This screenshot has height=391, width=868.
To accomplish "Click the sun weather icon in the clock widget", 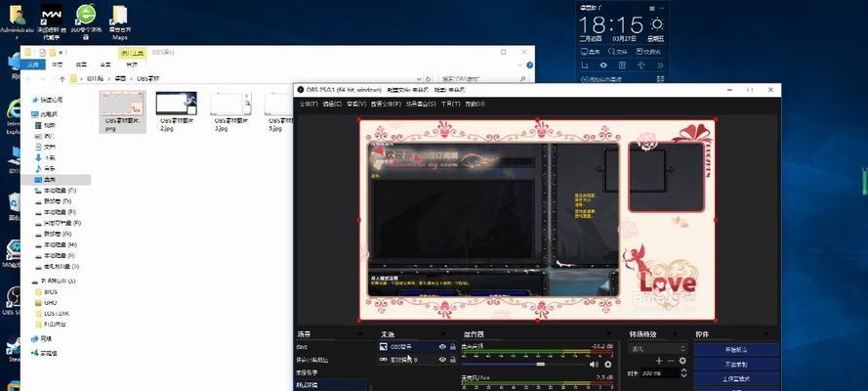I will [657, 24].
